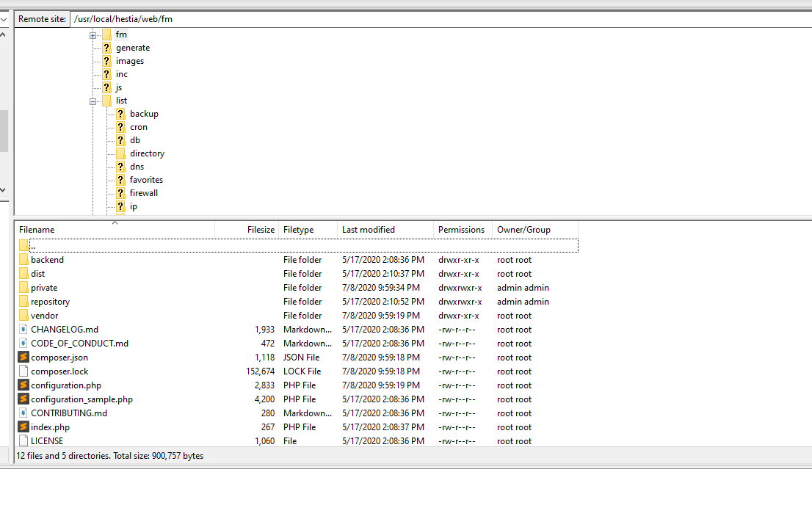812x508 pixels.
Task: Click inside the Remote site path field
Action: pos(184,18)
